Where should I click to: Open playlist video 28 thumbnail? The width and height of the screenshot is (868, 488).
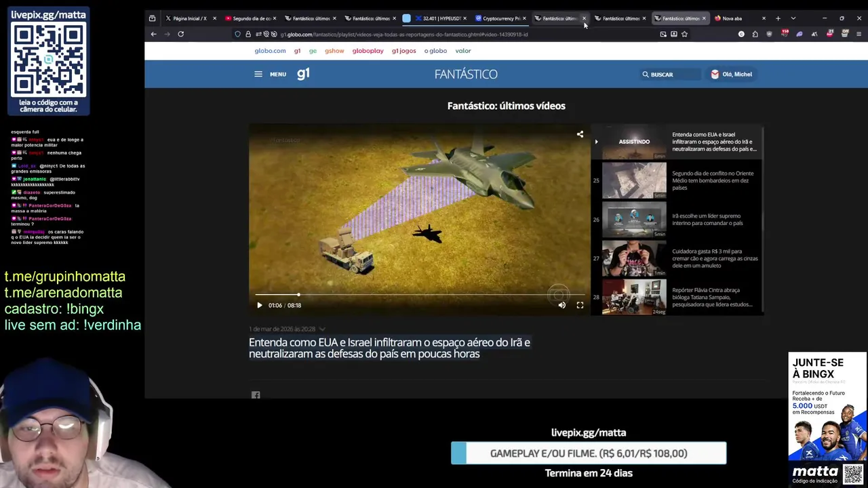click(634, 297)
